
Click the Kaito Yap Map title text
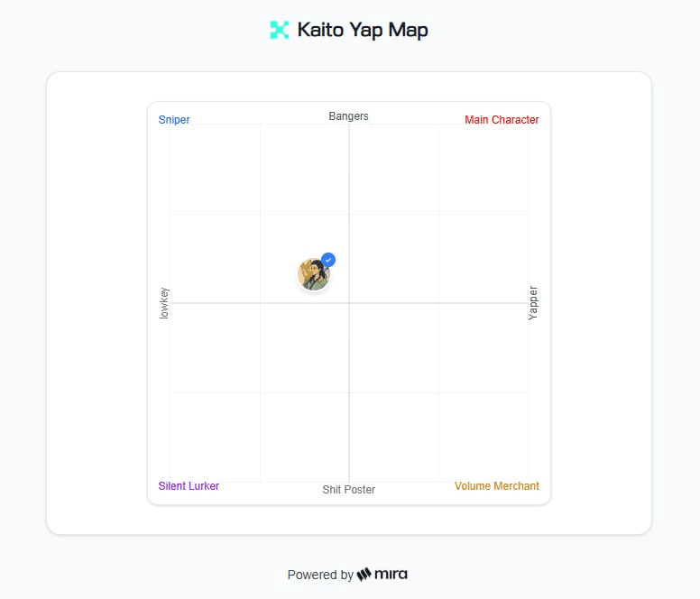click(x=362, y=30)
